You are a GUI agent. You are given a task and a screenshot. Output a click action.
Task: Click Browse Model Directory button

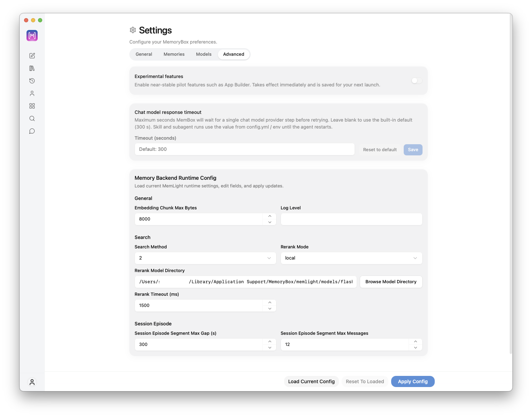(x=391, y=282)
